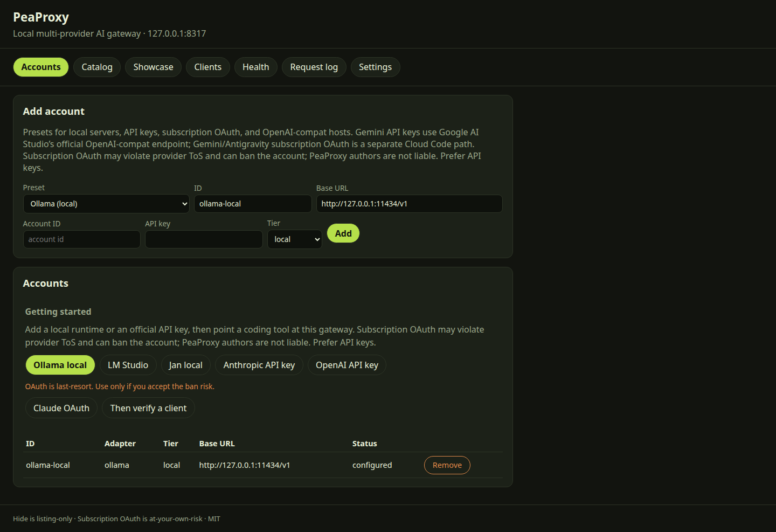Select the API key input field
This screenshot has height=532, width=776.
tap(204, 239)
